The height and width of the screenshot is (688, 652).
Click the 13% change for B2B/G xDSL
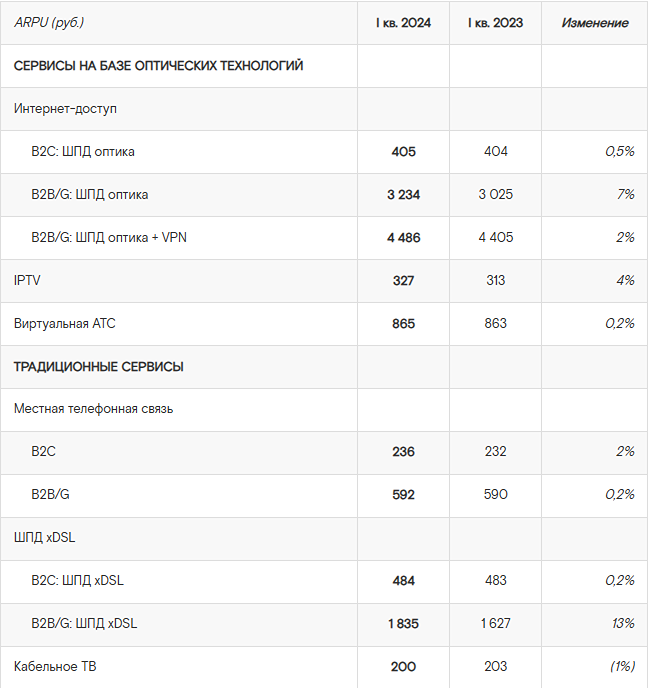pos(623,624)
